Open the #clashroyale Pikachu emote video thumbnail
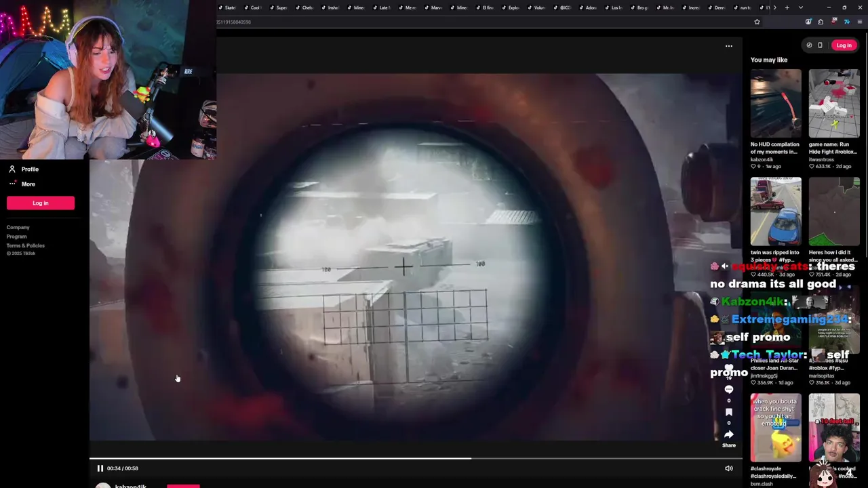This screenshot has height=488, width=868. 776,428
